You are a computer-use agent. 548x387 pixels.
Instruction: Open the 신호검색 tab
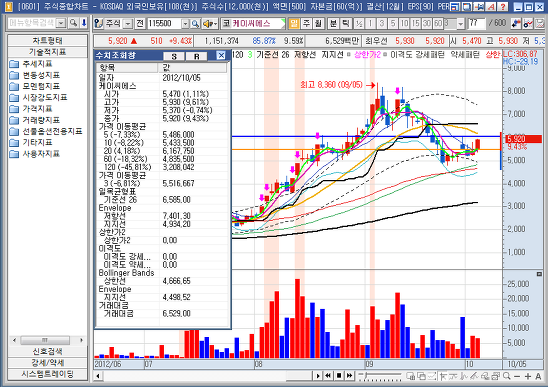[x=48, y=351]
